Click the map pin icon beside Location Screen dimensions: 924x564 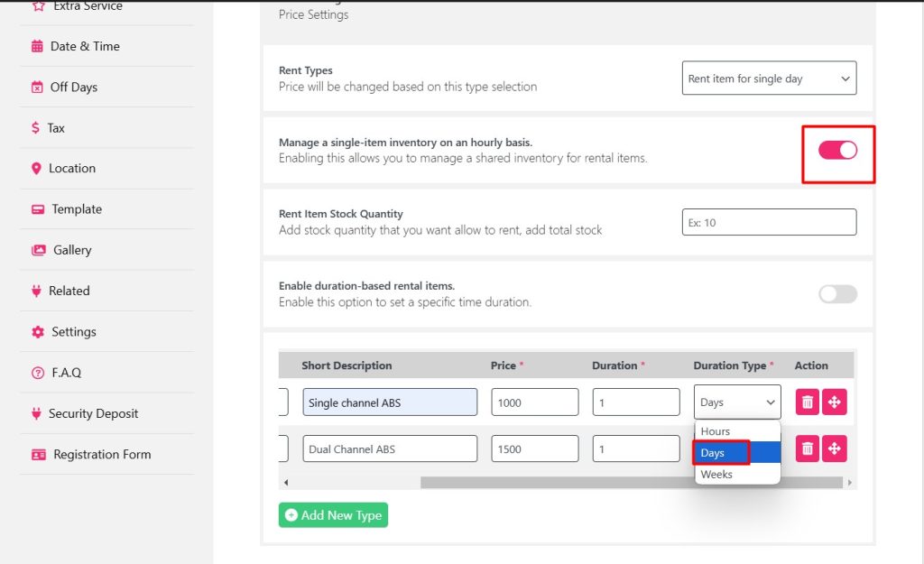[x=37, y=169]
